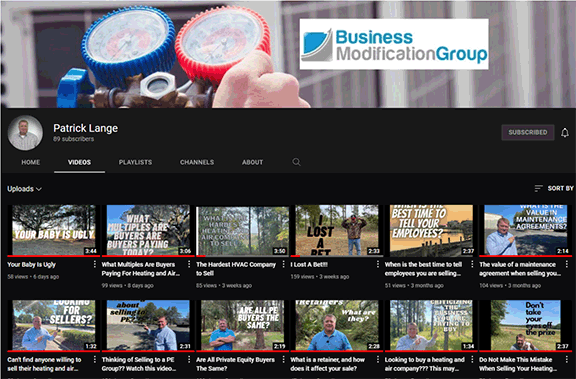This screenshot has width=576, height=379.
Task: Open options for Can't find anyone willing video
Action: 94,359
